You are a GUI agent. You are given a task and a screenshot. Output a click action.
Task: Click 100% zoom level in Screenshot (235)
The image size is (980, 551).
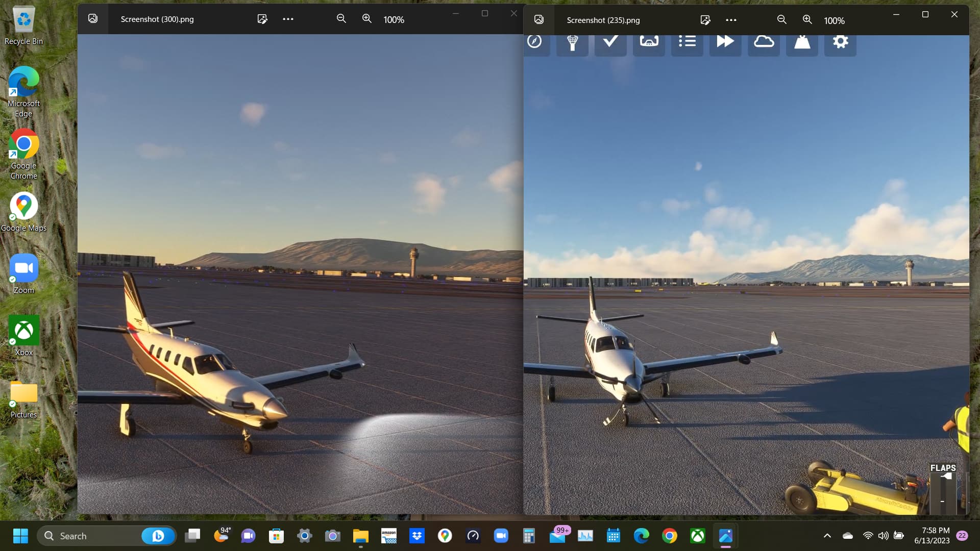[834, 20]
